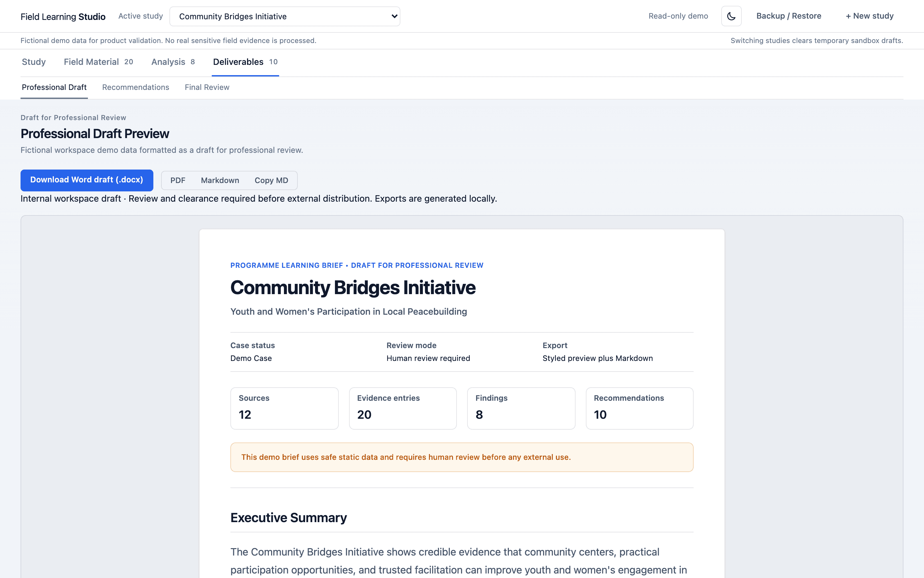The image size is (924, 578).
Task: Click Copy MD button
Action: (x=271, y=180)
